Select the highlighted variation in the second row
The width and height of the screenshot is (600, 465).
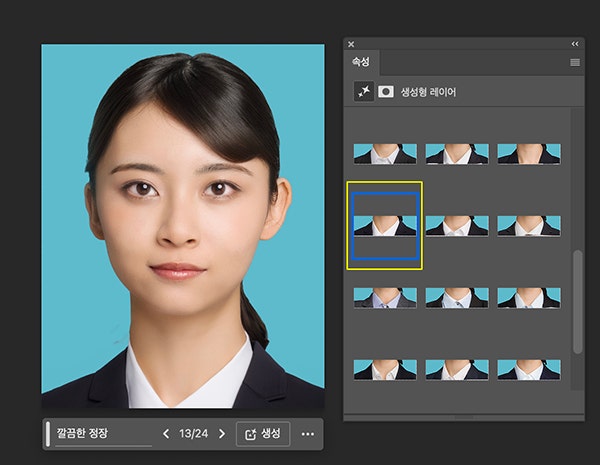385,226
